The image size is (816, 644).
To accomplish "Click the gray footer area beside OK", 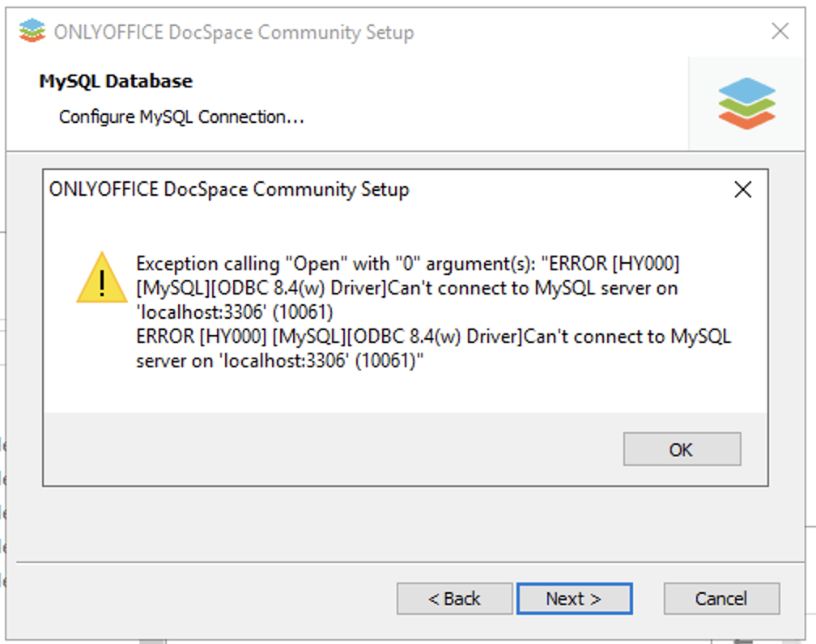I will click(x=333, y=449).
